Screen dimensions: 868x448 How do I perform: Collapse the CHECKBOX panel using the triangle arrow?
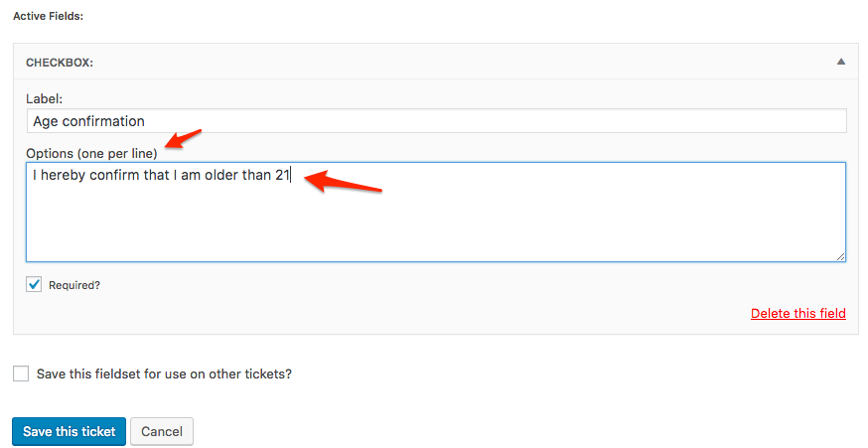840,62
